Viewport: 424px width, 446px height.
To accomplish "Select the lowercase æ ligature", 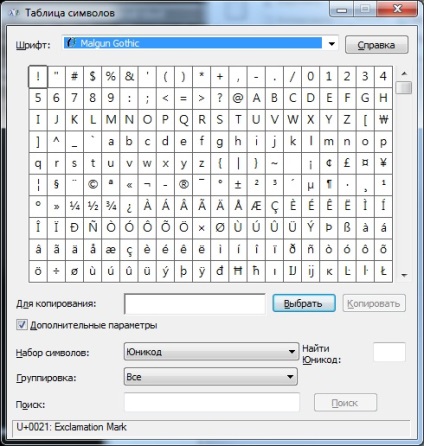I will (111, 250).
